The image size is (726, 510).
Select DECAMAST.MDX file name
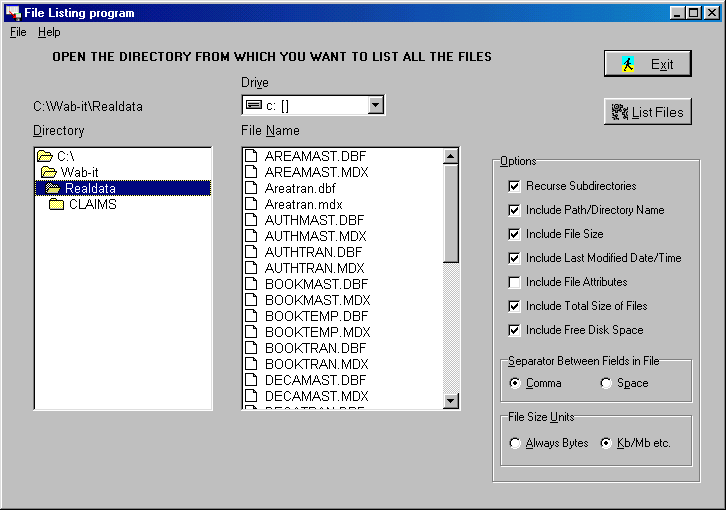(x=317, y=396)
